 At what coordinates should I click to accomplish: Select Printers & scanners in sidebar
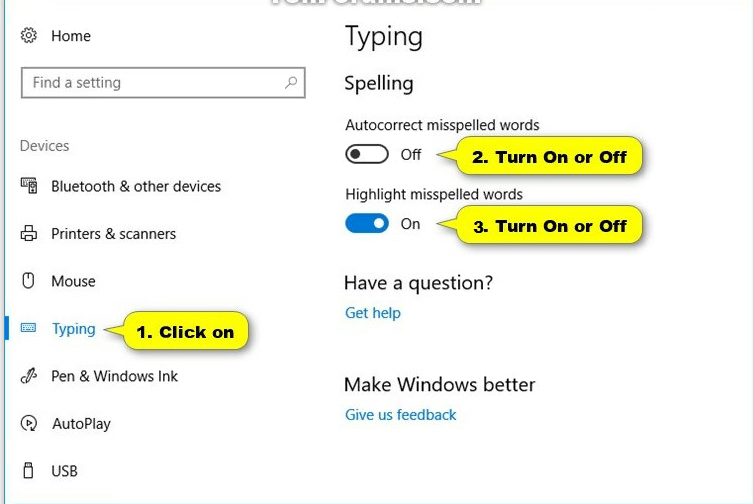point(113,234)
